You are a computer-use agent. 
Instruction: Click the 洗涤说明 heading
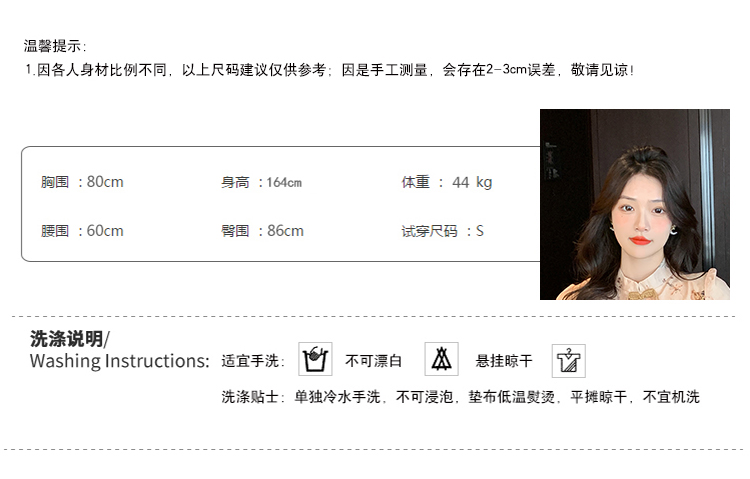coord(70,339)
